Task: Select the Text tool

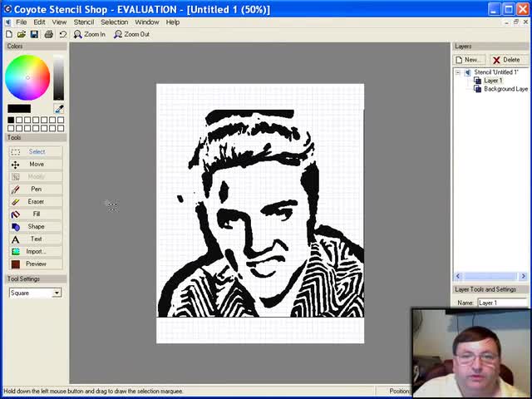Action: [36, 239]
